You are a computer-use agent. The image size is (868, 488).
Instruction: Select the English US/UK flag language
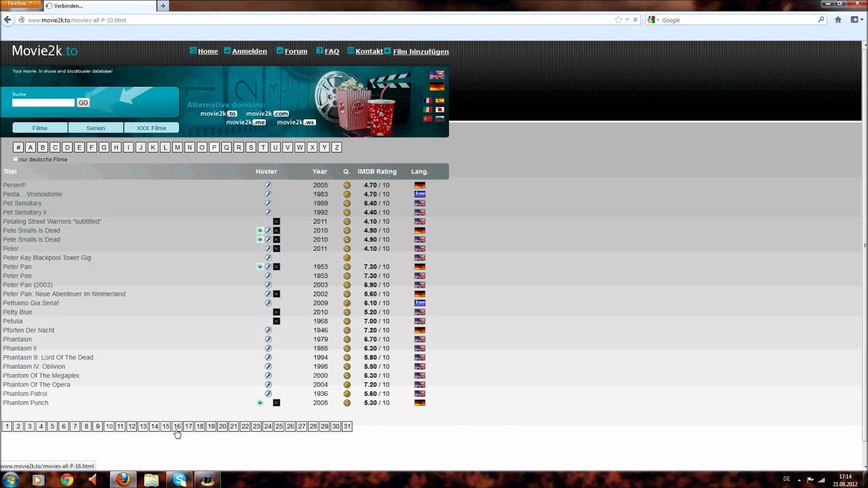click(437, 75)
